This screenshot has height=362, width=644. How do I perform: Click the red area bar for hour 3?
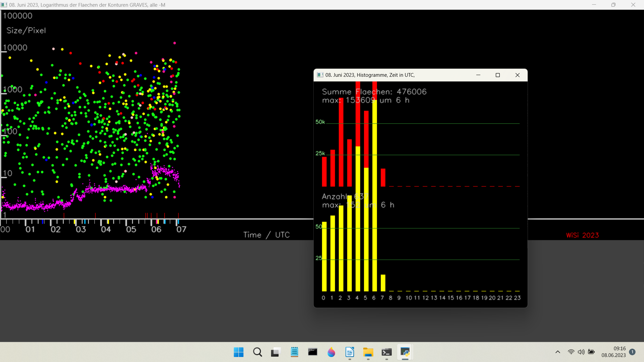[x=350, y=163]
